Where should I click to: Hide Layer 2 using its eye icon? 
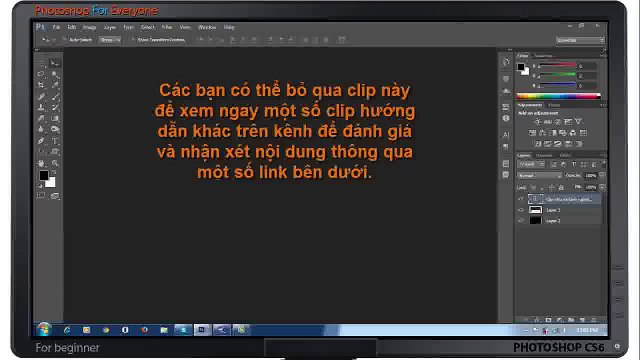click(521, 220)
